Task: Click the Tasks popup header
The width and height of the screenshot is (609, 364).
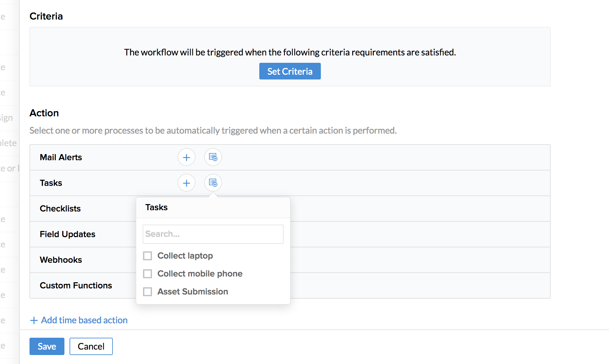Action: coord(156,207)
